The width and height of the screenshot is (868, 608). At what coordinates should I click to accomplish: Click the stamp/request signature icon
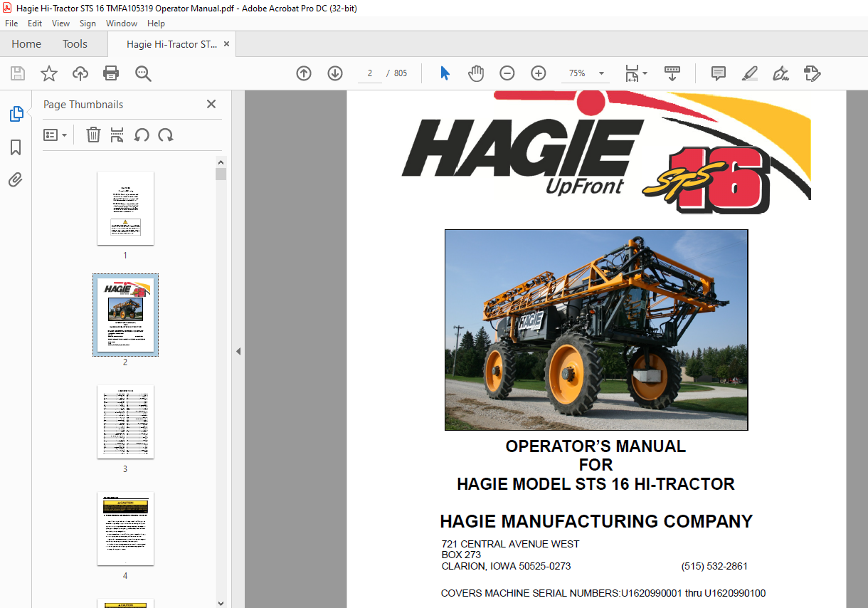pos(812,73)
